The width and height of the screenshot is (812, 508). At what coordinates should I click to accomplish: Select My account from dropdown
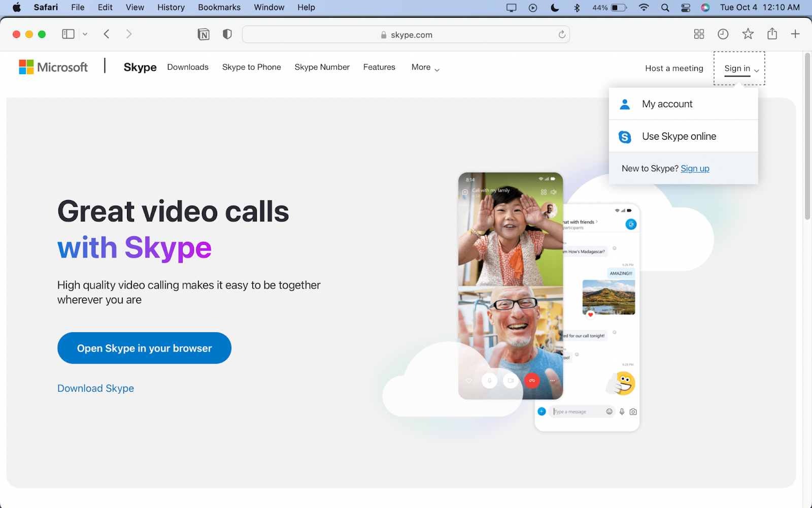coord(683,104)
